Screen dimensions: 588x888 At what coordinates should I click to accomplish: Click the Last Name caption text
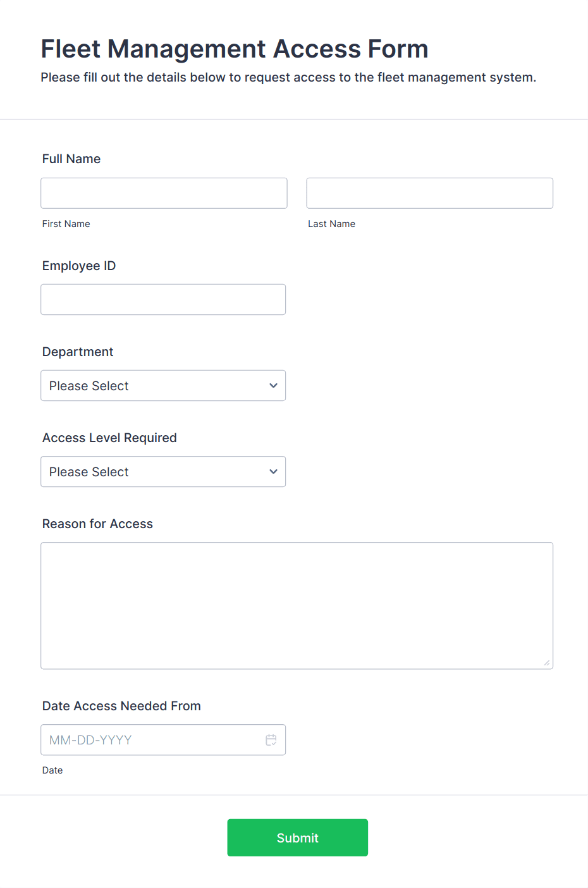(331, 223)
